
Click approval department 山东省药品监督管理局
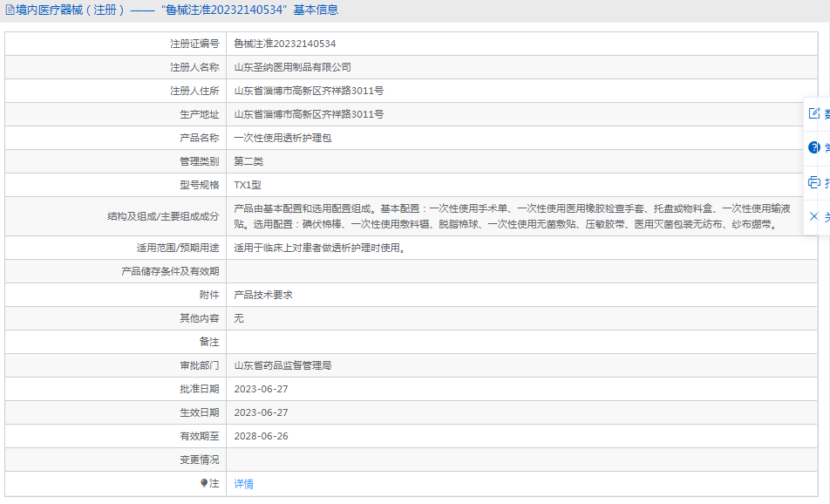(x=282, y=365)
